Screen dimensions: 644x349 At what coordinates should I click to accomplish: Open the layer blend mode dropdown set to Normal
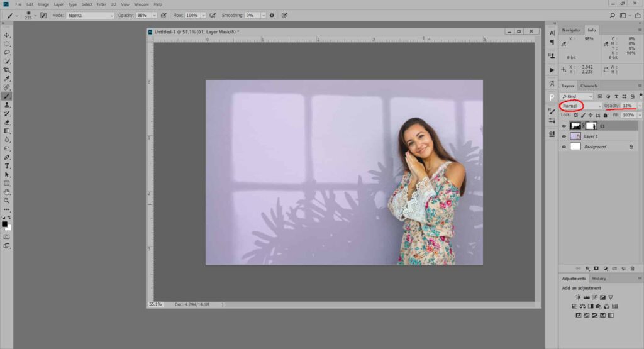point(580,106)
